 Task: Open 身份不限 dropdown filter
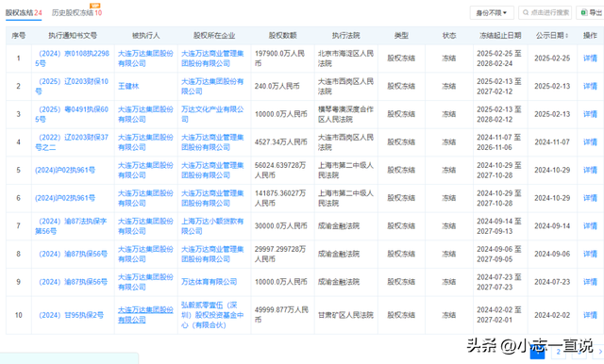pyautogui.click(x=492, y=12)
